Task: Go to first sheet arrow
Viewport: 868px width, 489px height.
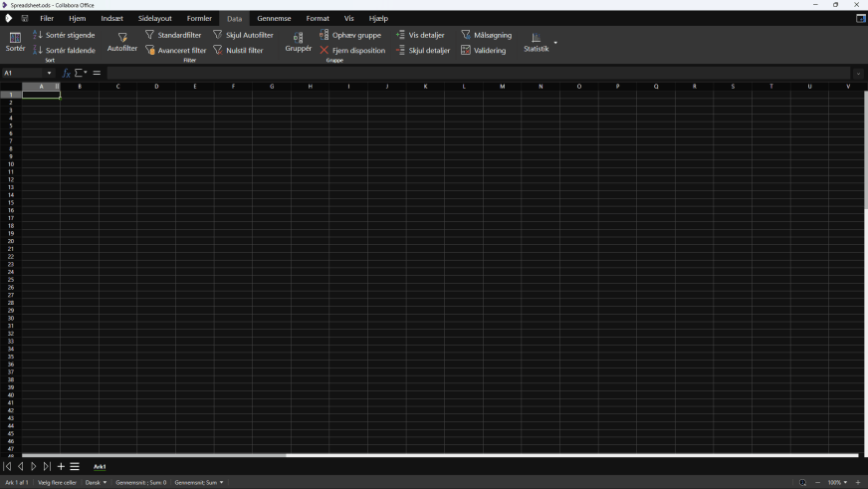Action: [x=7, y=466]
